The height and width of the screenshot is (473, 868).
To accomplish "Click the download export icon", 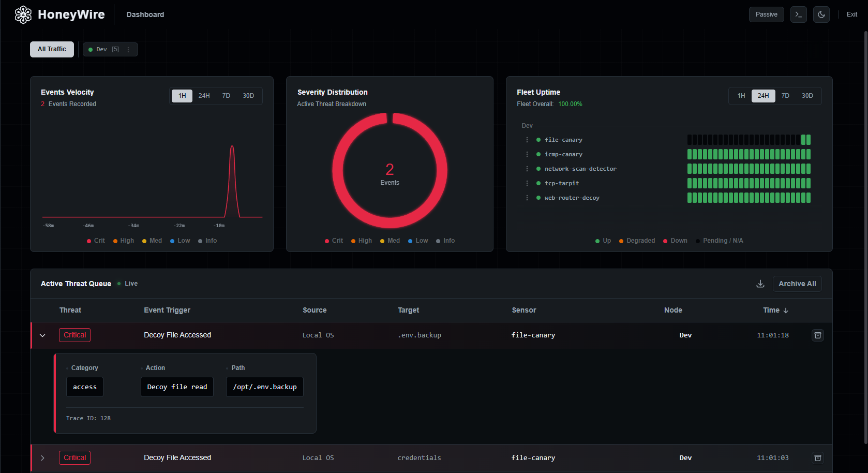I will [760, 284].
